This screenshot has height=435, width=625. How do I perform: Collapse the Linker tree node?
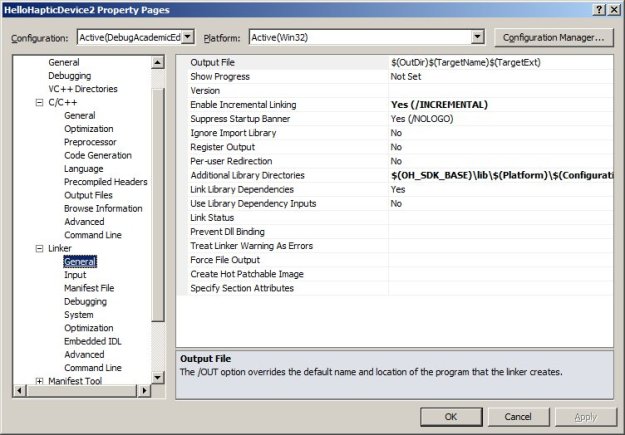(x=39, y=248)
